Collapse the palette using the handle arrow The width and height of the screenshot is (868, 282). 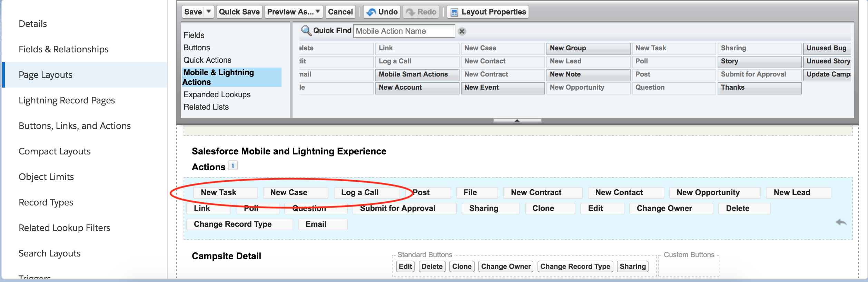click(x=517, y=121)
